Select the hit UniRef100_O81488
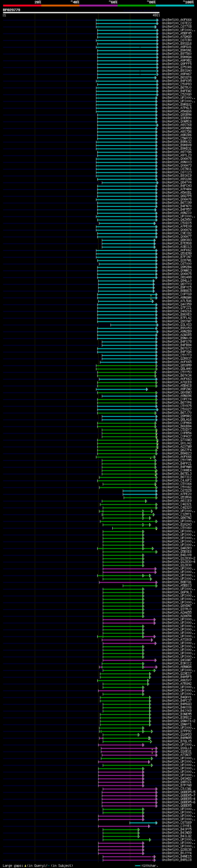The height and width of the screenshot is (868, 197). (x=177, y=277)
